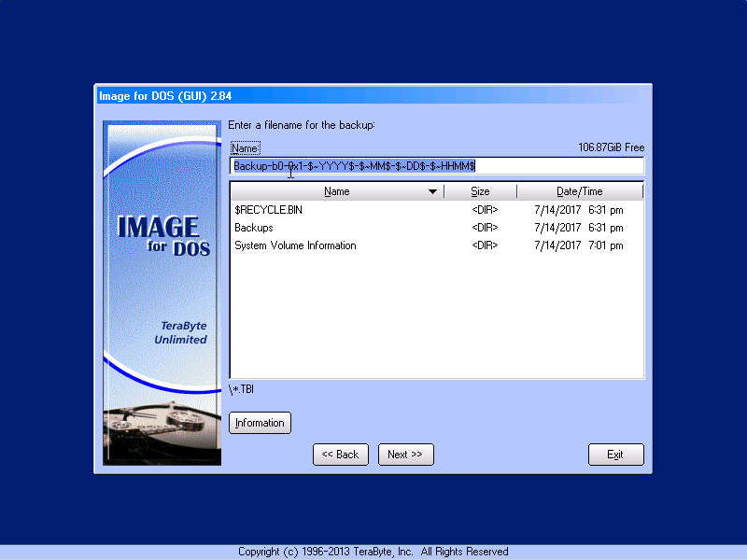Click the TeraByte copyright status bar
This screenshot has height=560, width=747.
point(373,552)
